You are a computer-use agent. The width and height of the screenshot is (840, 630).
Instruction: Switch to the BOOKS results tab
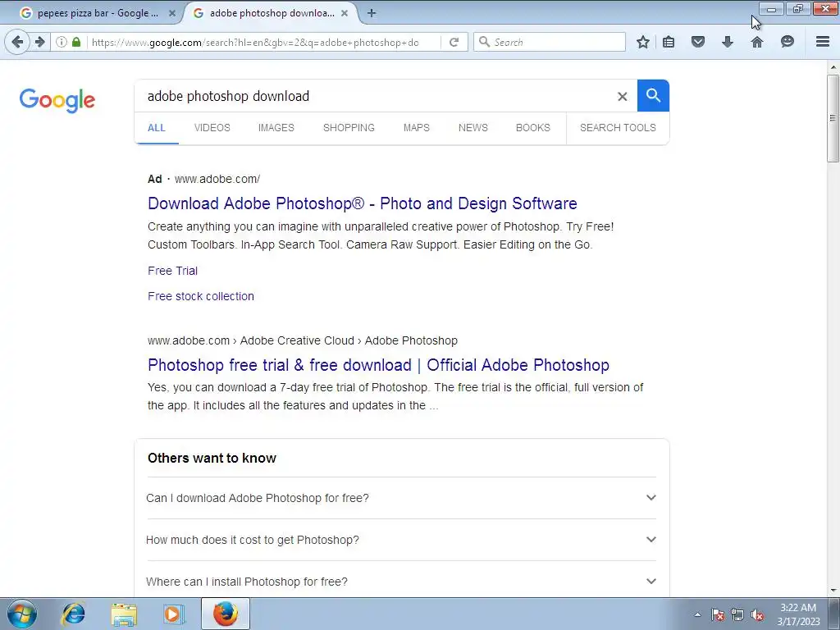tap(532, 127)
